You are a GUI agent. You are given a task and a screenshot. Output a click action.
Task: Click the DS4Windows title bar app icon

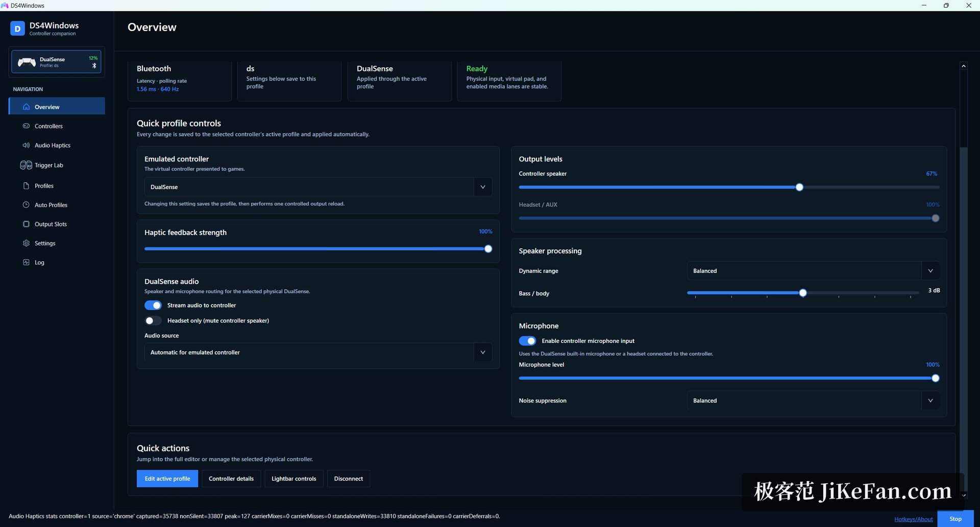click(5, 6)
